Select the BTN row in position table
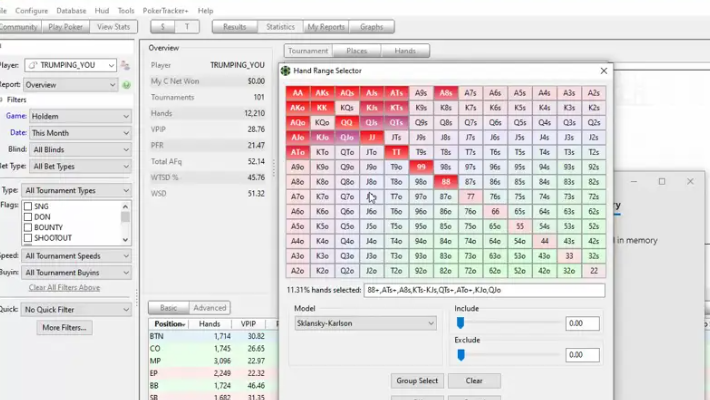The width and height of the screenshot is (710, 400). (213, 336)
